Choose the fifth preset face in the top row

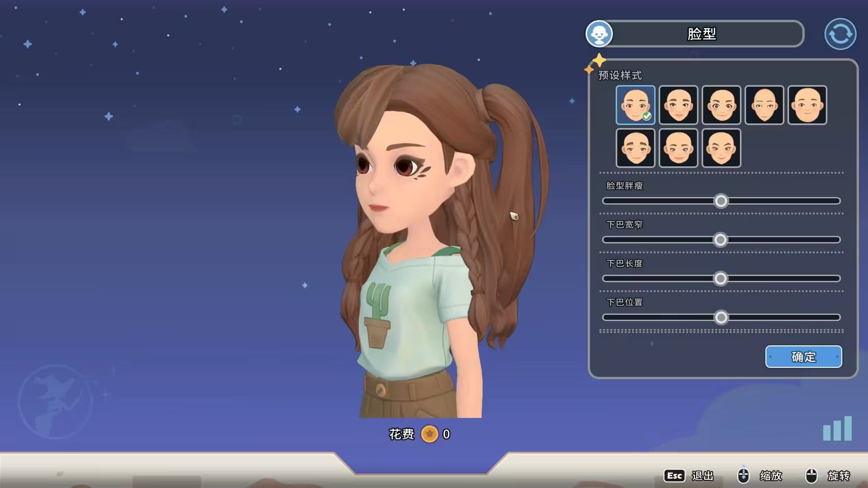click(807, 105)
